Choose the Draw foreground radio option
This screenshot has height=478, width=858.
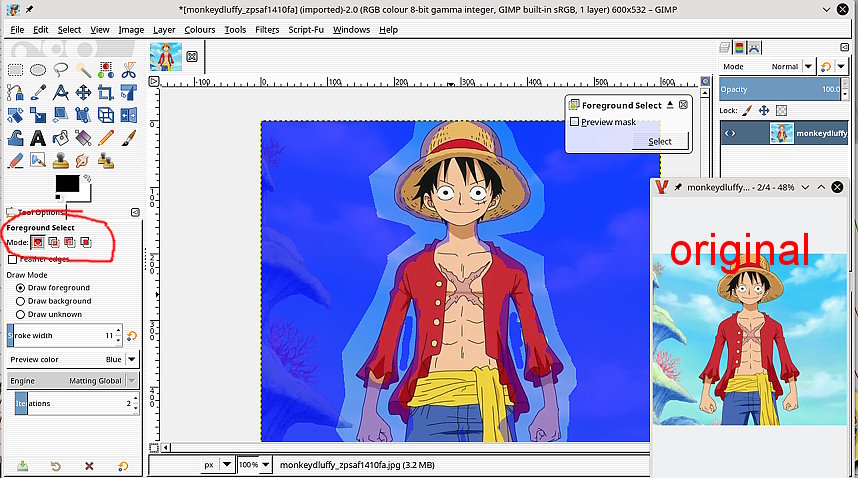[x=20, y=288]
